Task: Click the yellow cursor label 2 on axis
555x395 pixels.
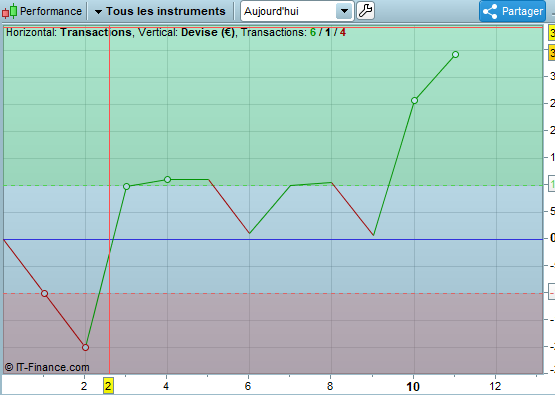Action: click(108, 386)
